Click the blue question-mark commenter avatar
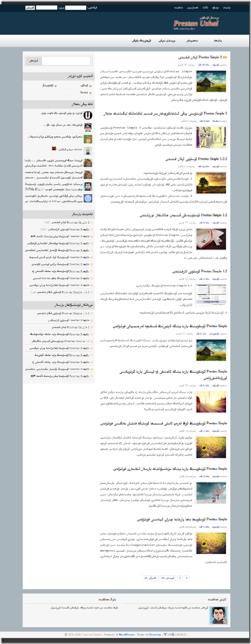This screenshot has height=644, width=251. pos(88,198)
